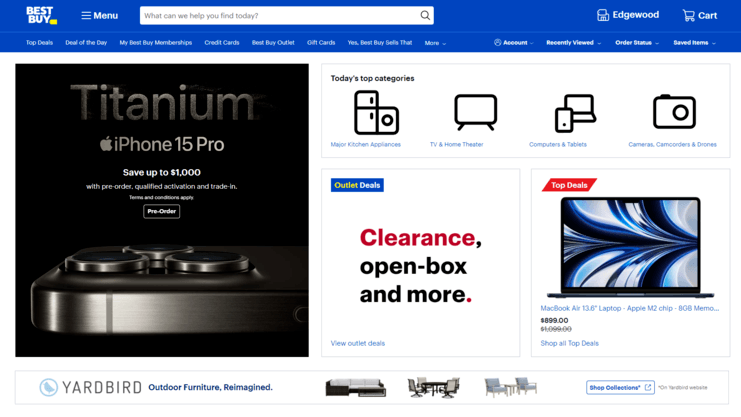
Task: Open Deal of the Day
Action: click(86, 43)
